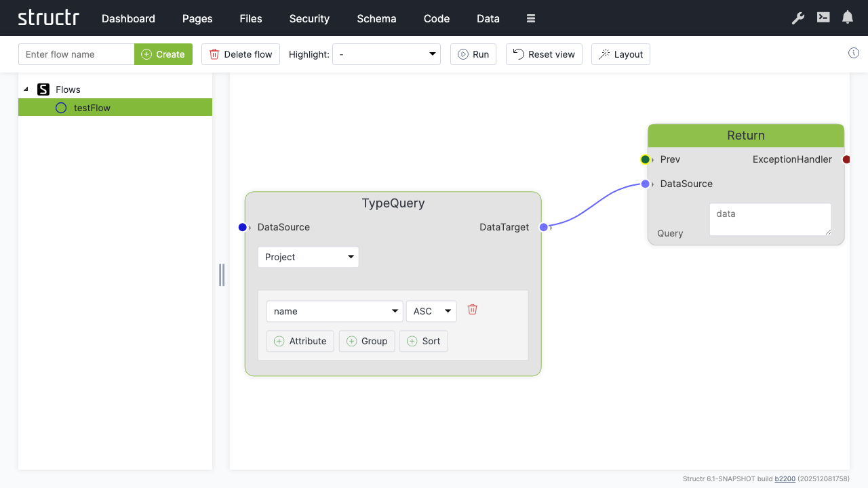Click the Return node Prev port
Viewport: 868px width, 488px height.
[x=645, y=159]
